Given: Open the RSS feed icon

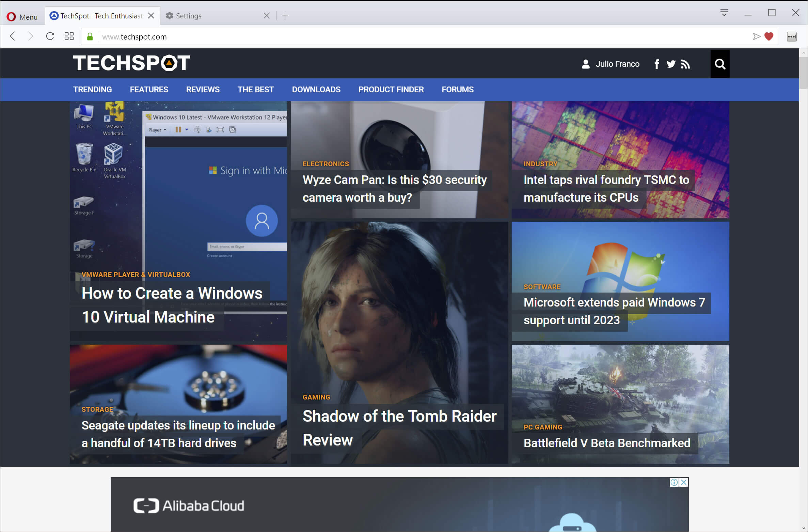Looking at the screenshot, I should 685,64.
